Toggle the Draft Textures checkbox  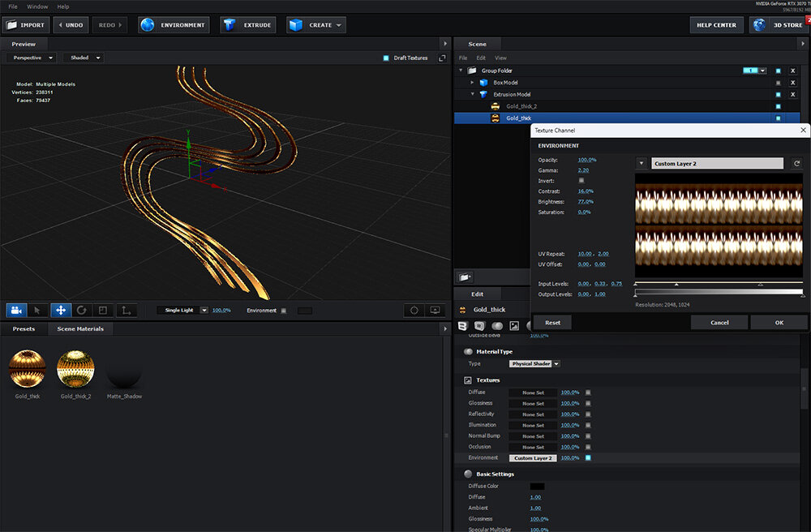tap(386, 58)
